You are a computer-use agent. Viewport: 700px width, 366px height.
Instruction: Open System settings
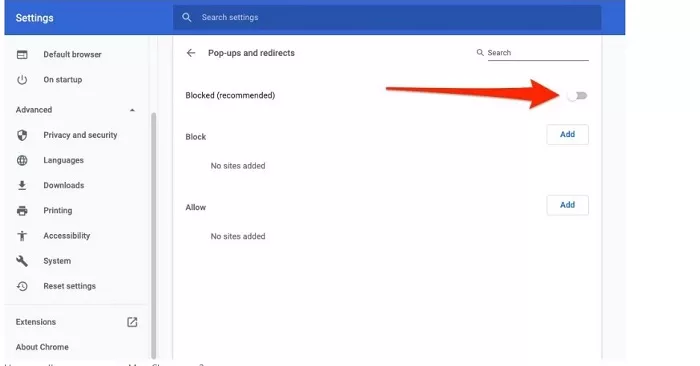click(57, 261)
